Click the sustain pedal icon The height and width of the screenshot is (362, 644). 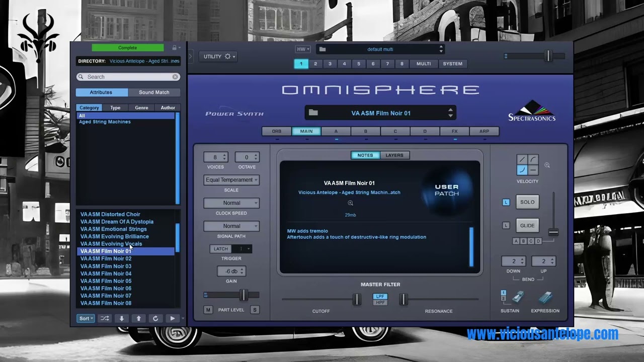tap(517, 298)
